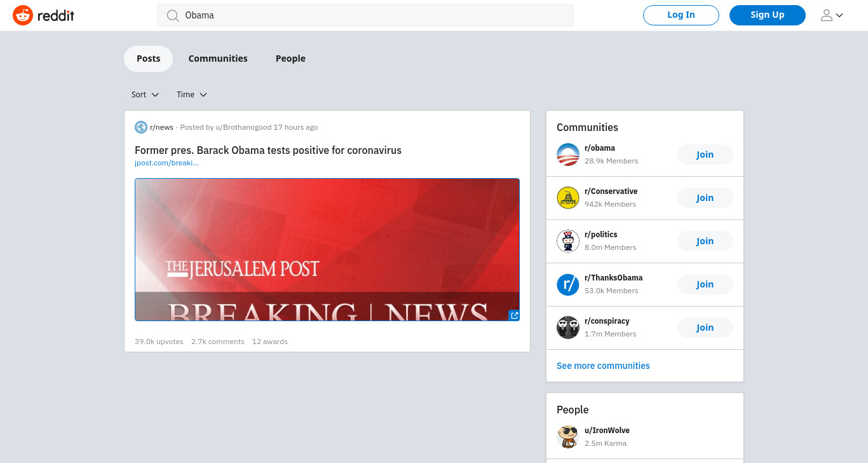The image size is (868, 463).
Task: Switch to the Communities tab
Action: coord(218,59)
